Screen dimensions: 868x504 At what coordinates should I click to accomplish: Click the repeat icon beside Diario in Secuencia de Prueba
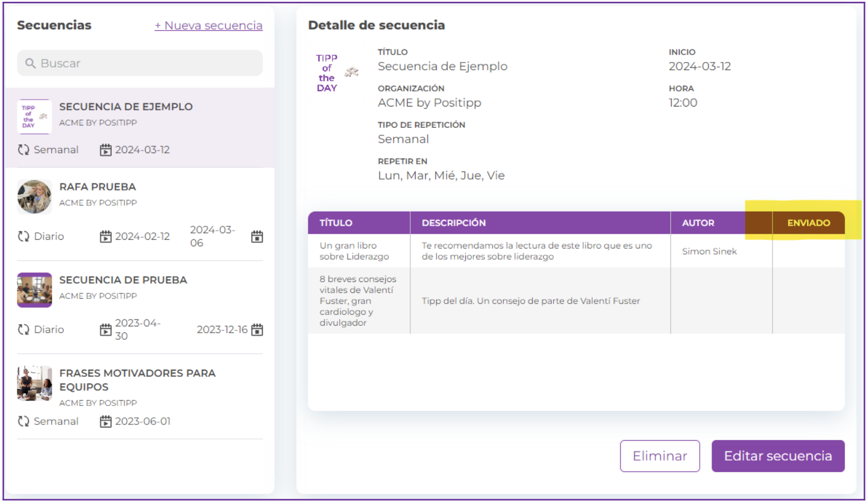pyautogui.click(x=23, y=329)
